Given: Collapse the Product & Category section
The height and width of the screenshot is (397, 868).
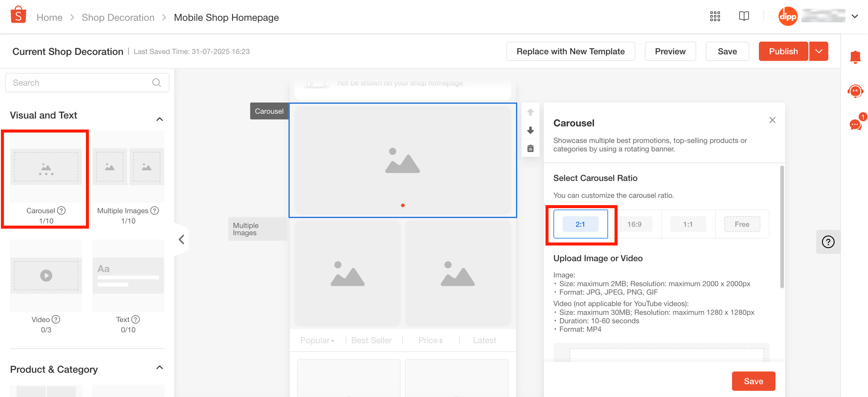Looking at the screenshot, I should [159, 367].
